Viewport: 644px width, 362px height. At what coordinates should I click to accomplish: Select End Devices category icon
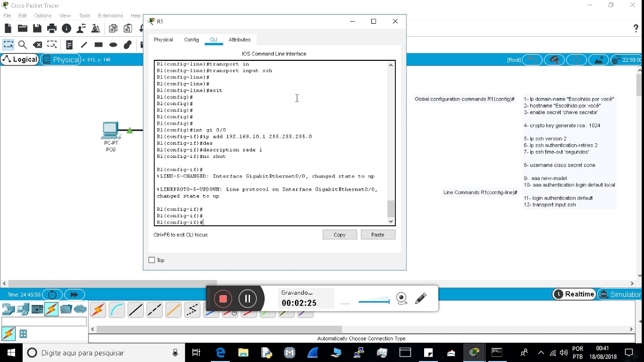point(23,309)
